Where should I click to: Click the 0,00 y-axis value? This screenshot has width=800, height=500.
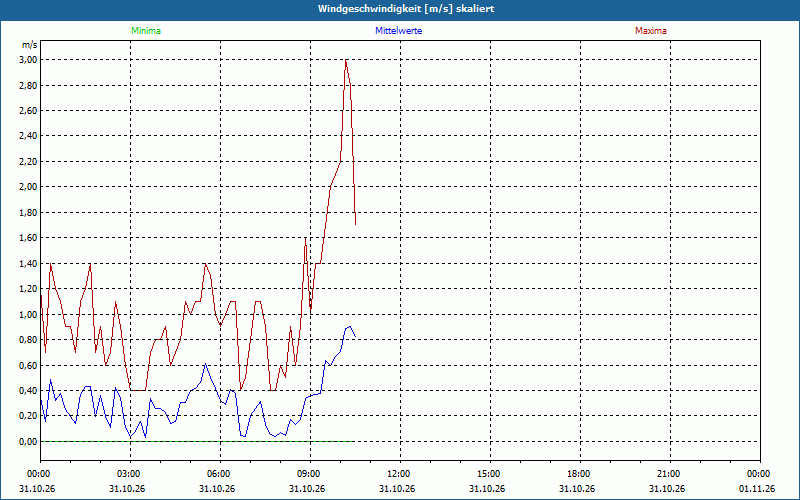click(x=29, y=441)
